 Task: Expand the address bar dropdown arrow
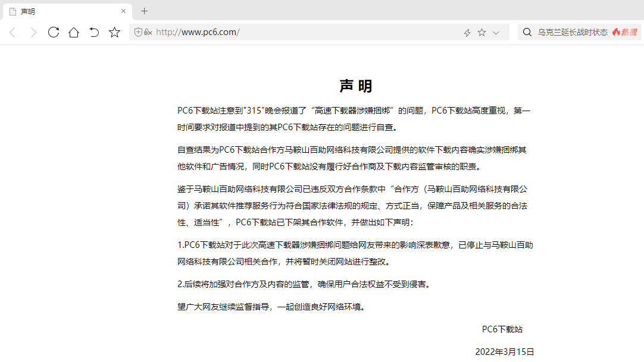tap(496, 33)
